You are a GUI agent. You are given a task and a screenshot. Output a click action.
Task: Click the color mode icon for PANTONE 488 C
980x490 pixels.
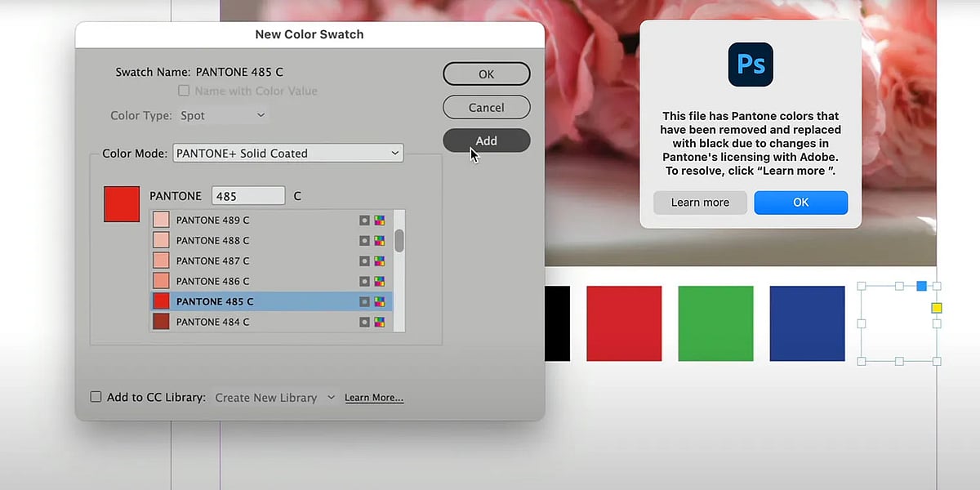(x=381, y=240)
